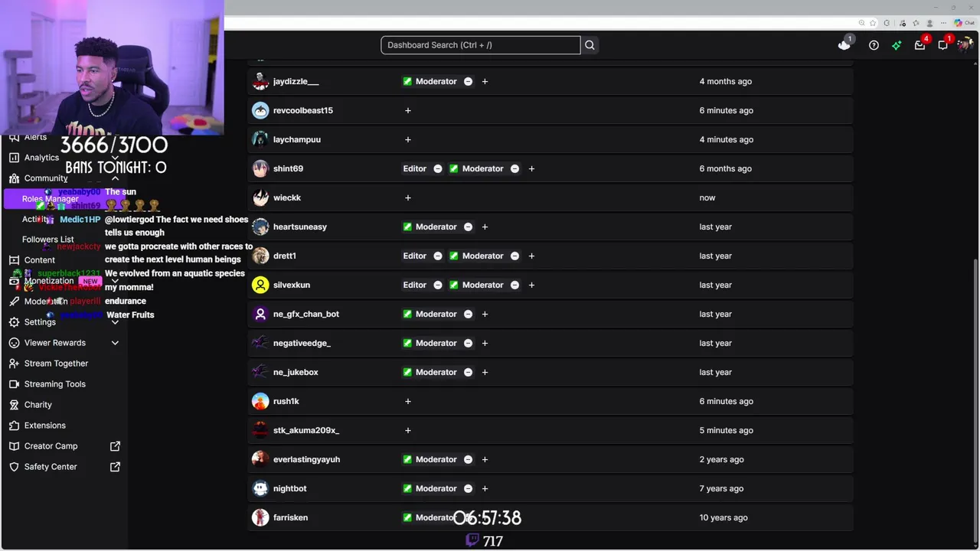Add another role to nightbot

pyautogui.click(x=485, y=488)
